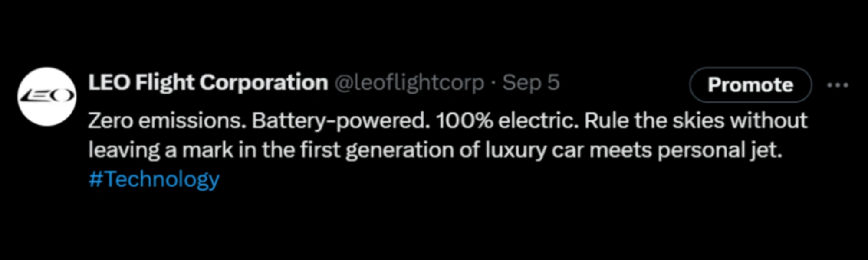Click "100% electric." in the post text

[507, 120]
